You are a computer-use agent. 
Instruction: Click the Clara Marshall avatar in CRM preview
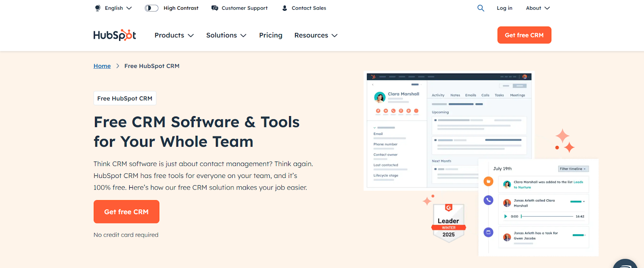[x=380, y=97]
